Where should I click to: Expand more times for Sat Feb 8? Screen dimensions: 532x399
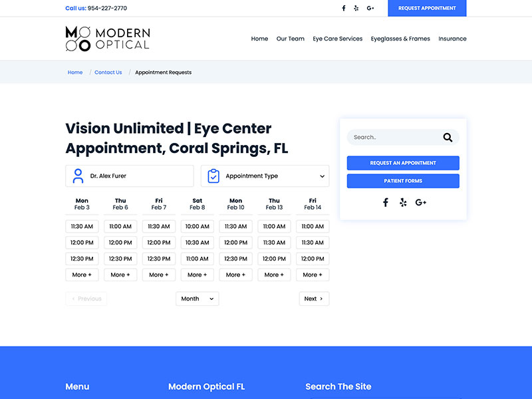coord(198,275)
